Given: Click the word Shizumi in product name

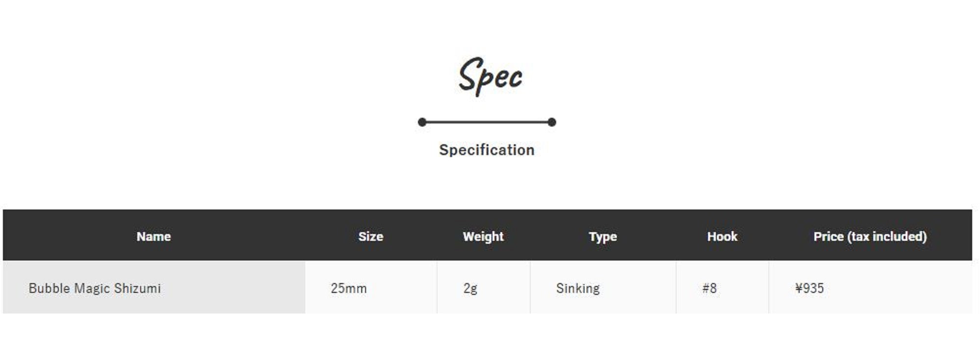Looking at the screenshot, I should click(x=137, y=288).
